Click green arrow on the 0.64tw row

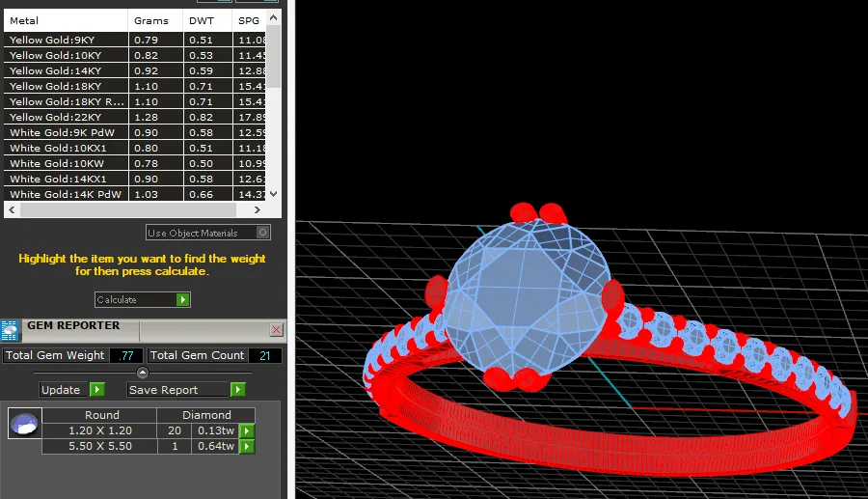[247, 446]
